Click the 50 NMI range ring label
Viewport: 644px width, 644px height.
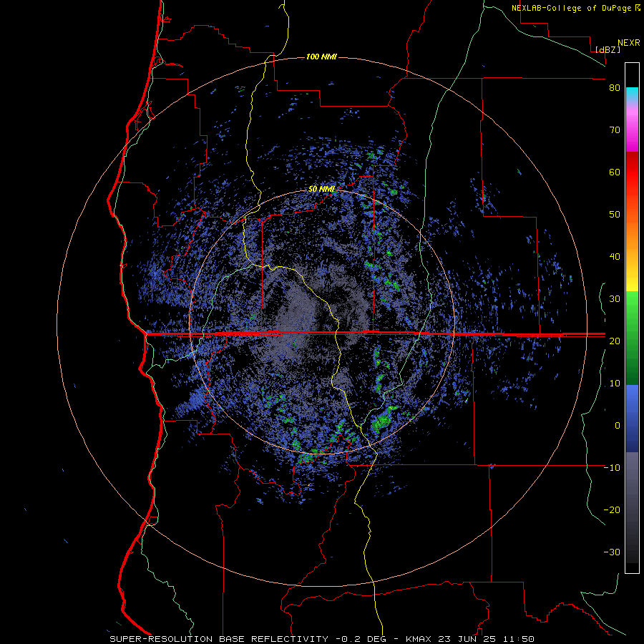[321, 190]
